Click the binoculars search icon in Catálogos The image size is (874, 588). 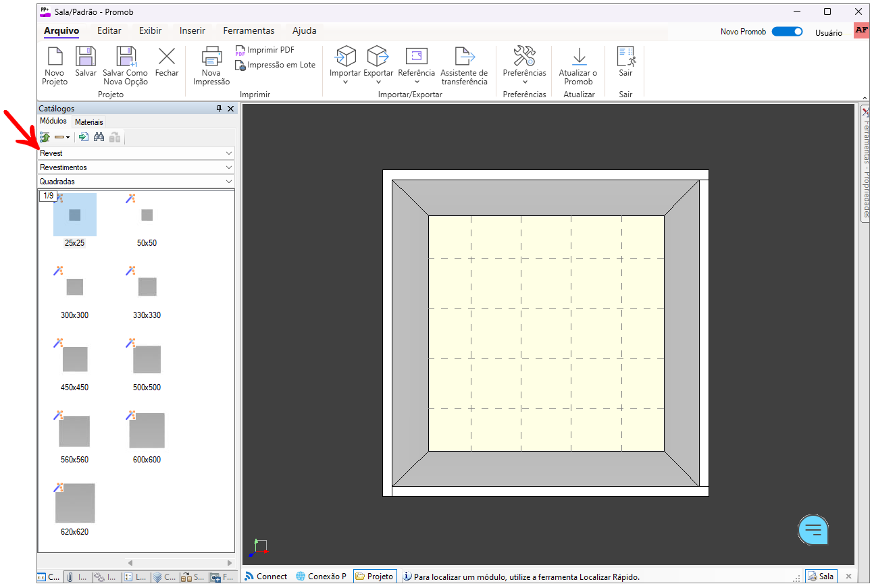pyautogui.click(x=99, y=137)
